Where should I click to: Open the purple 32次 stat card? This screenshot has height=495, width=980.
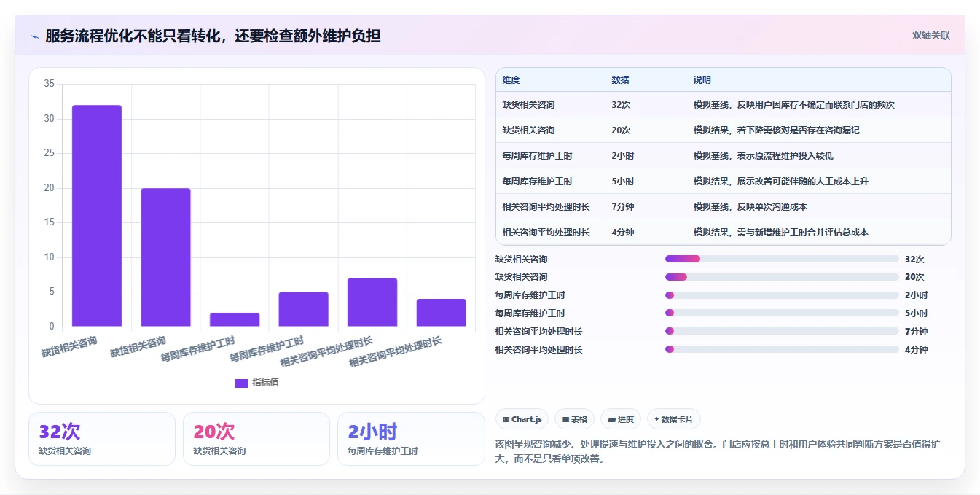(x=102, y=439)
